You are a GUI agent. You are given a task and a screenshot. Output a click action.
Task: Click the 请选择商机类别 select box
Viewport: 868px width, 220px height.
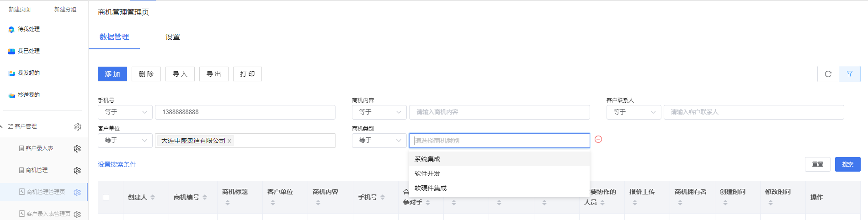pyautogui.click(x=499, y=141)
